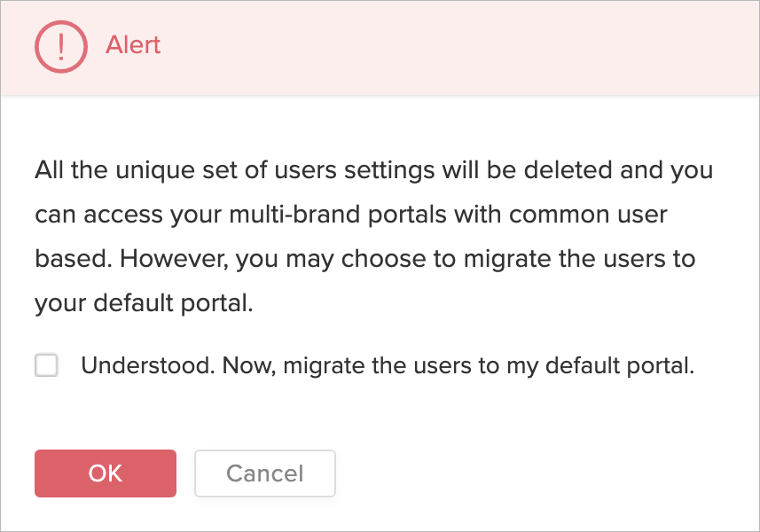
Task: Check the box left of "Understood"
Action: click(46, 365)
